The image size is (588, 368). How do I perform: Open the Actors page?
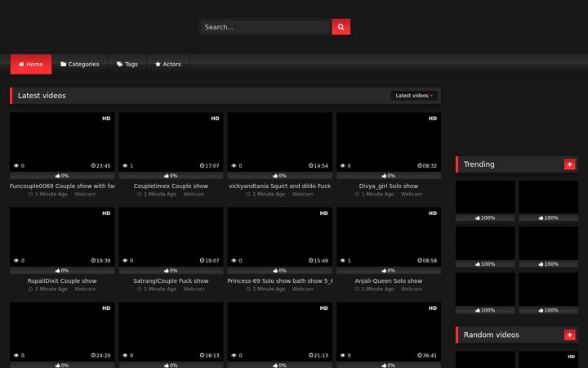click(168, 65)
